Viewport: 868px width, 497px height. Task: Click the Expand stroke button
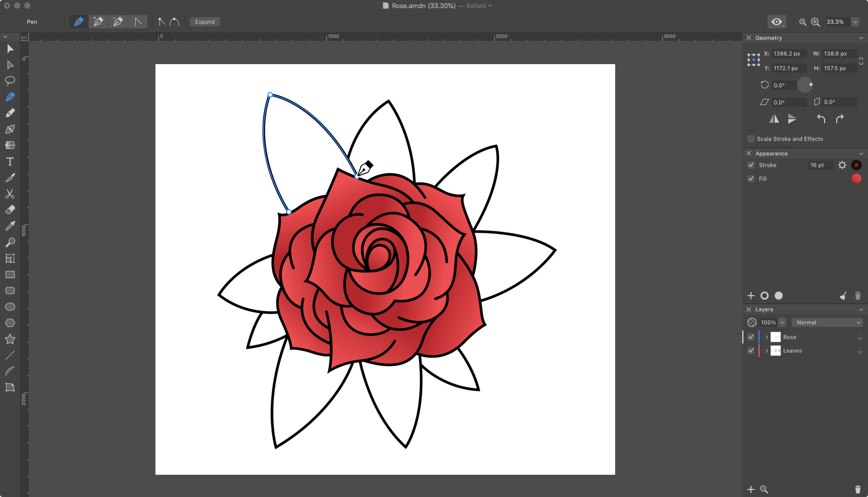(x=204, y=22)
